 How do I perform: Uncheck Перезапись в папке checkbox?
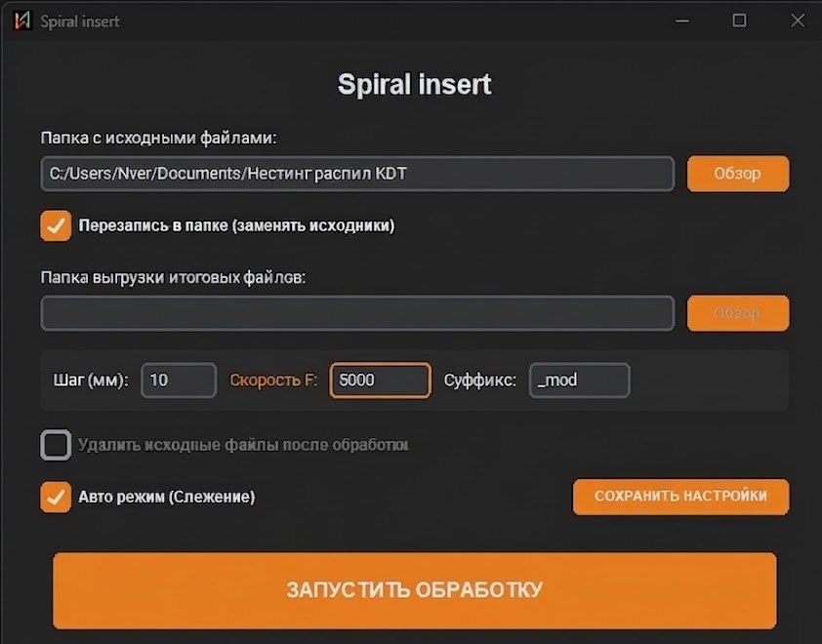click(x=56, y=225)
